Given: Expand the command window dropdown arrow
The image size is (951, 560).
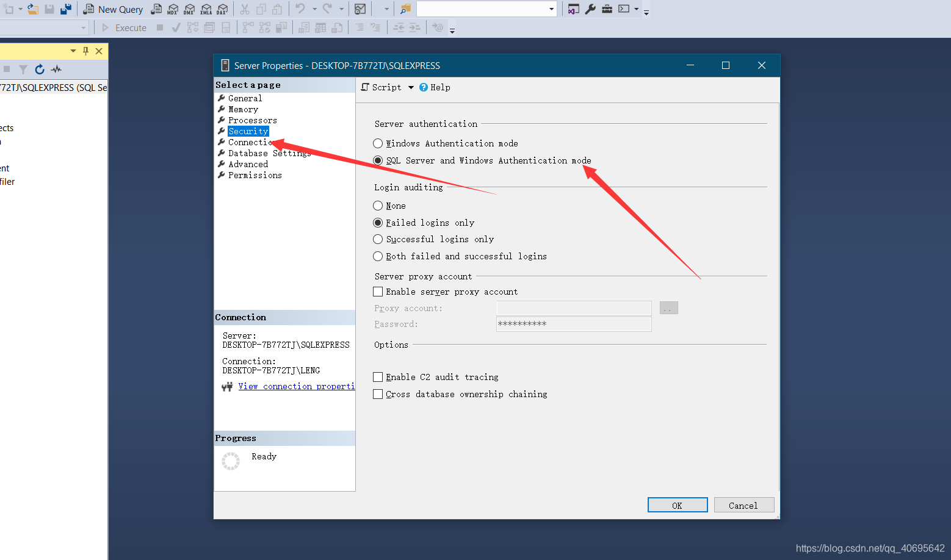Looking at the screenshot, I should coord(636,9).
